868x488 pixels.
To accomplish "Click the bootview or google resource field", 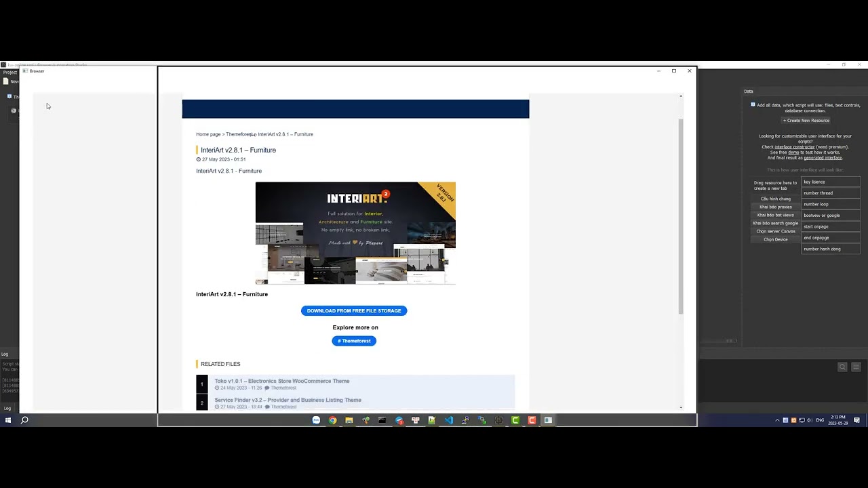I will [x=831, y=216].
